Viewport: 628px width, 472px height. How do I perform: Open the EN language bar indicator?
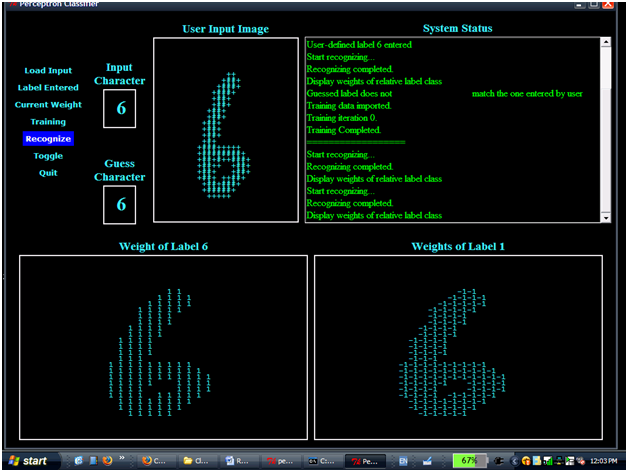[x=403, y=461]
